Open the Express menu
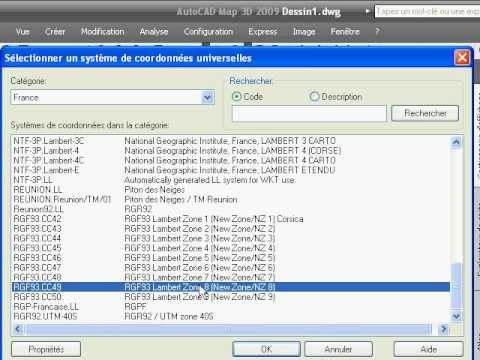 [263, 32]
